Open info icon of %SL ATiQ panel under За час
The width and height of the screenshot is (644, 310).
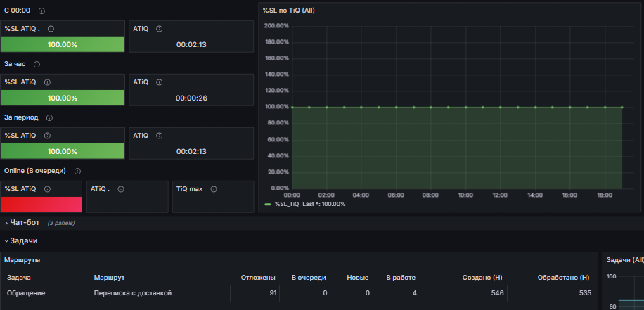click(x=47, y=82)
